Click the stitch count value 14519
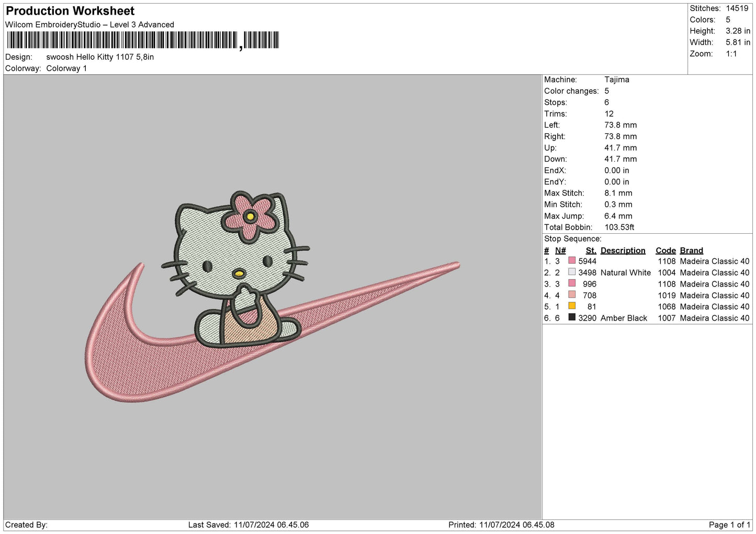 [x=737, y=8]
